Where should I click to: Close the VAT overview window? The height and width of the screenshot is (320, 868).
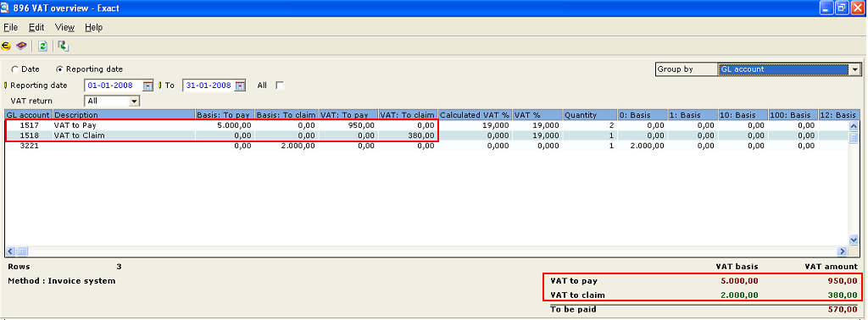(x=858, y=8)
